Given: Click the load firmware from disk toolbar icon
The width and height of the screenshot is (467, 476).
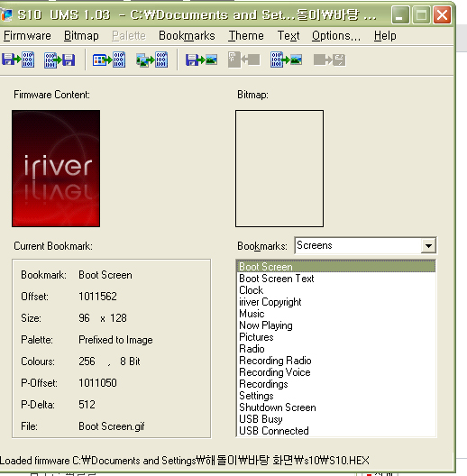Looking at the screenshot, I should pos(18,59).
